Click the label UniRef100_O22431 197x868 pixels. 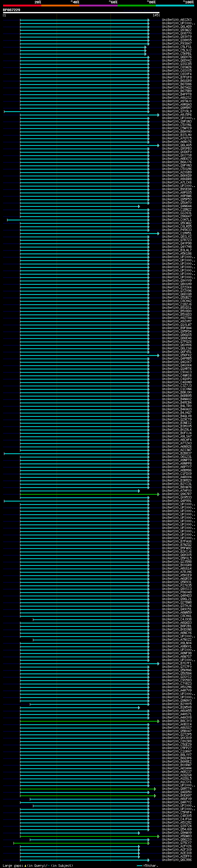pyautogui.click(x=177, y=213)
